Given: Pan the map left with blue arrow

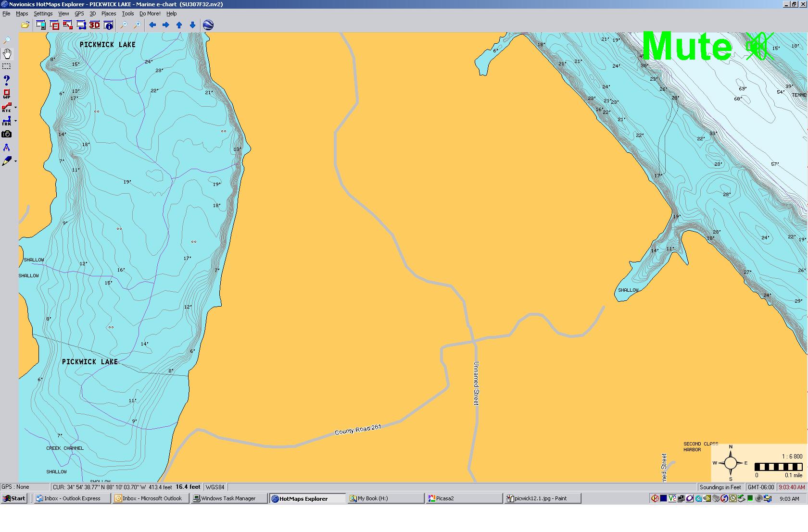Looking at the screenshot, I should tap(152, 25).
